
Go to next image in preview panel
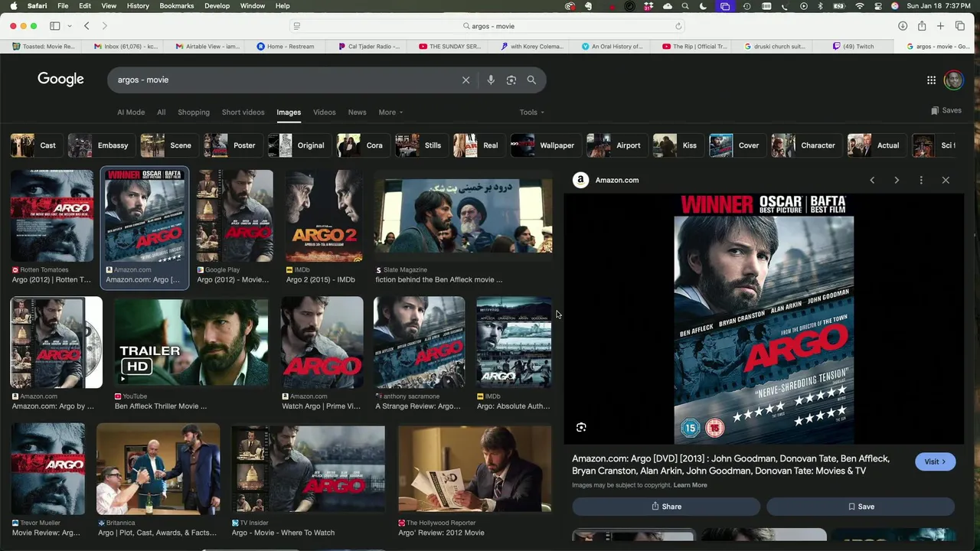click(897, 180)
